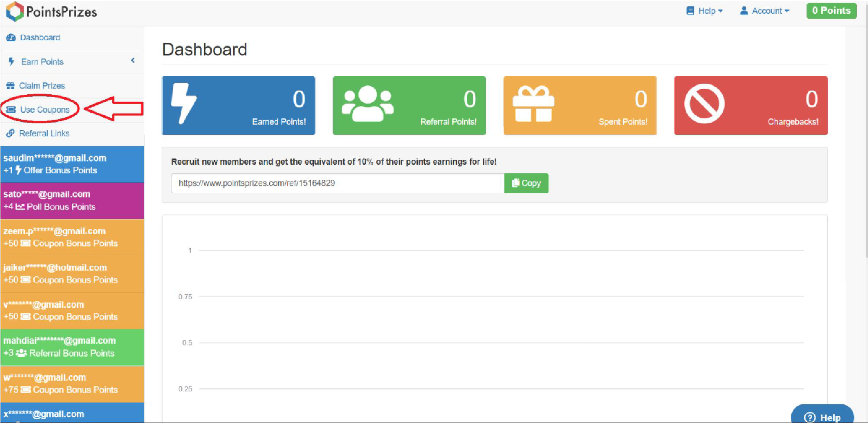The height and width of the screenshot is (423, 868).
Task: Click the referral URL input field
Action: pos(338,183)
